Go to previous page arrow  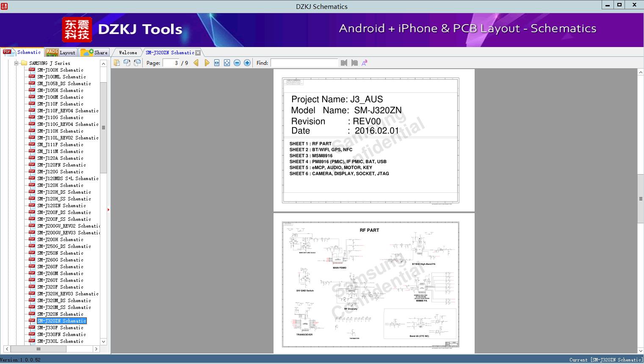click(x=196, y=63)
